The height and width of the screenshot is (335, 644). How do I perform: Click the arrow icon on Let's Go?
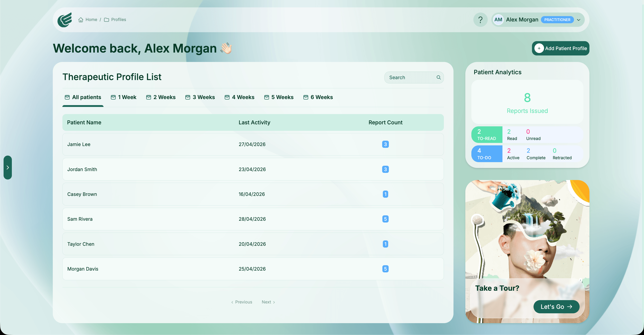(570, 307)
